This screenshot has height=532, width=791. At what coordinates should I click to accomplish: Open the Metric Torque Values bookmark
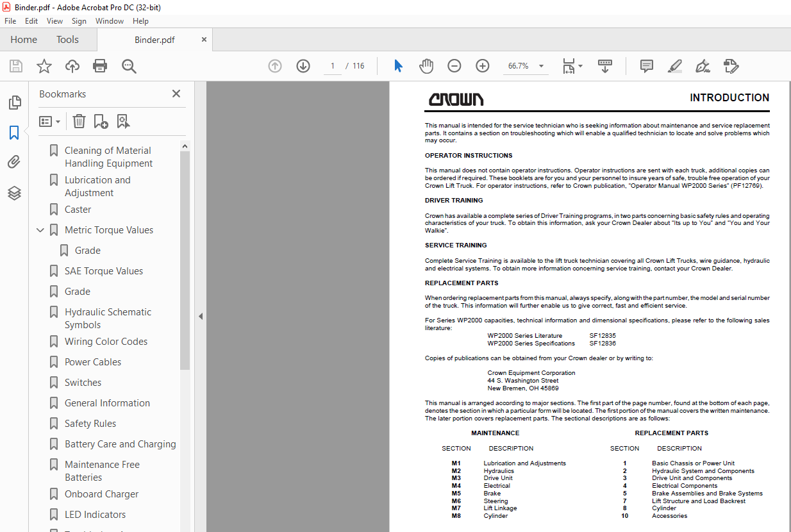tap(109, 230)
